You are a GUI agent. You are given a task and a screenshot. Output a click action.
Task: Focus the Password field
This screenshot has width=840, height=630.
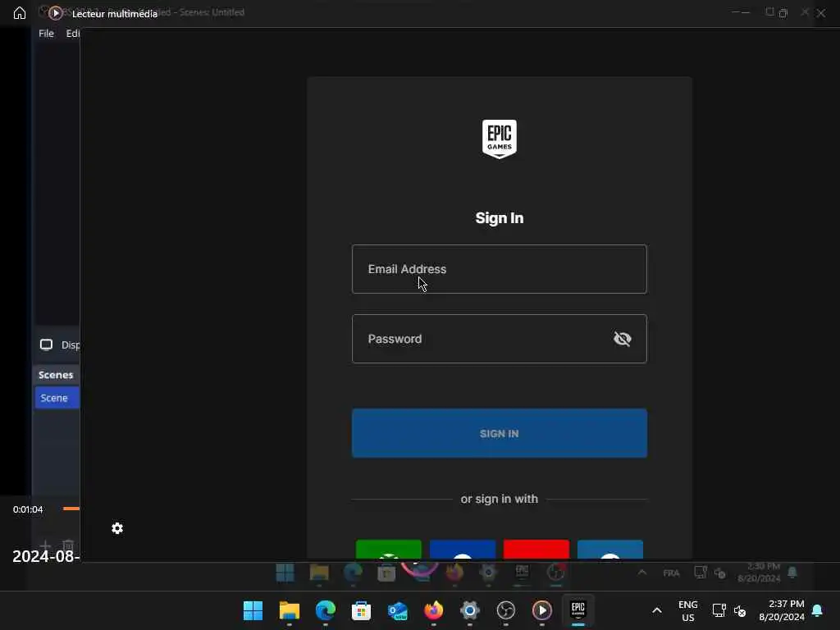(x=500, y=339)
